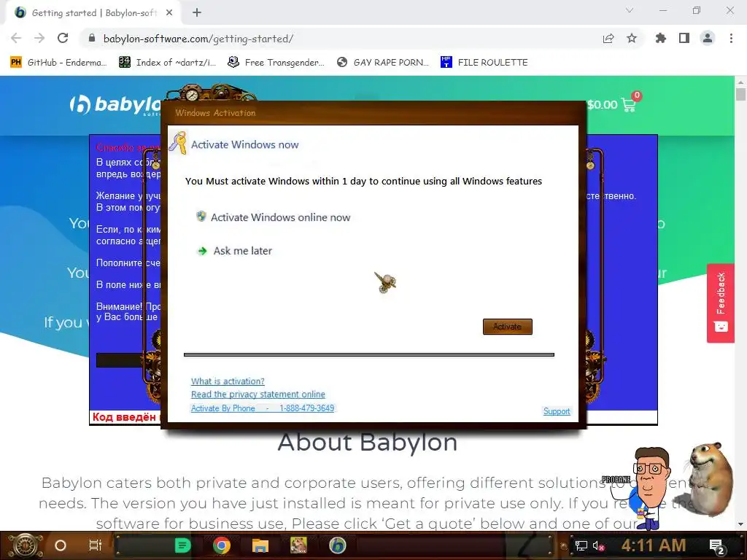Viewport: 747px width, 560px height.
Task: Open Cortana search circle on taskbar
Action: pyautogui.click(x=61, y=545)
